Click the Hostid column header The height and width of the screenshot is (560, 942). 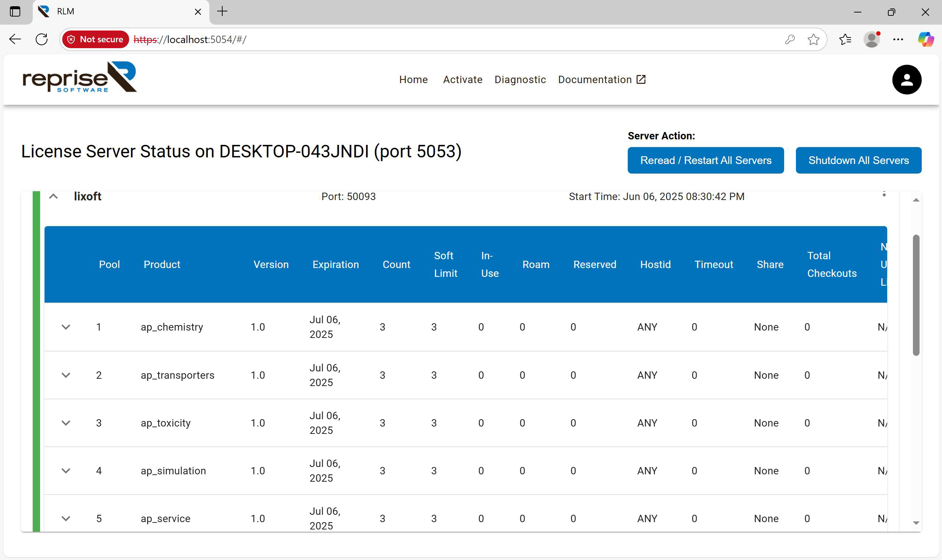655,264
